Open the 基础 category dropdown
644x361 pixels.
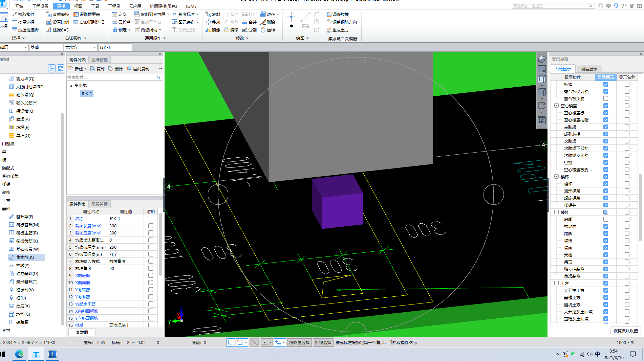pyautogui.click(x=45, y=47)
